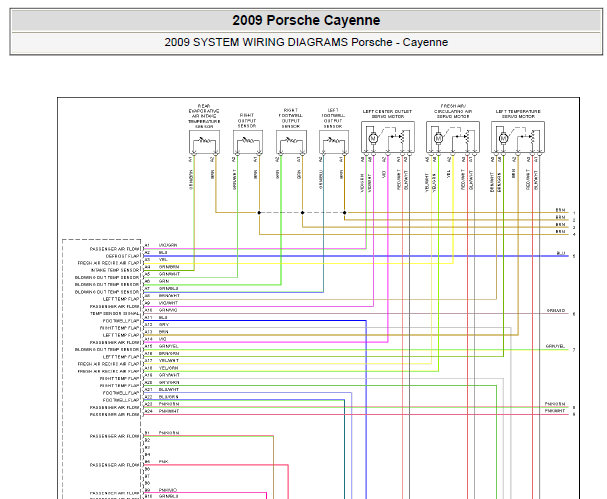Screen dimensions: 607x499
Task: Click the motor symbol in left temperature servo
Action: (503, 137)
